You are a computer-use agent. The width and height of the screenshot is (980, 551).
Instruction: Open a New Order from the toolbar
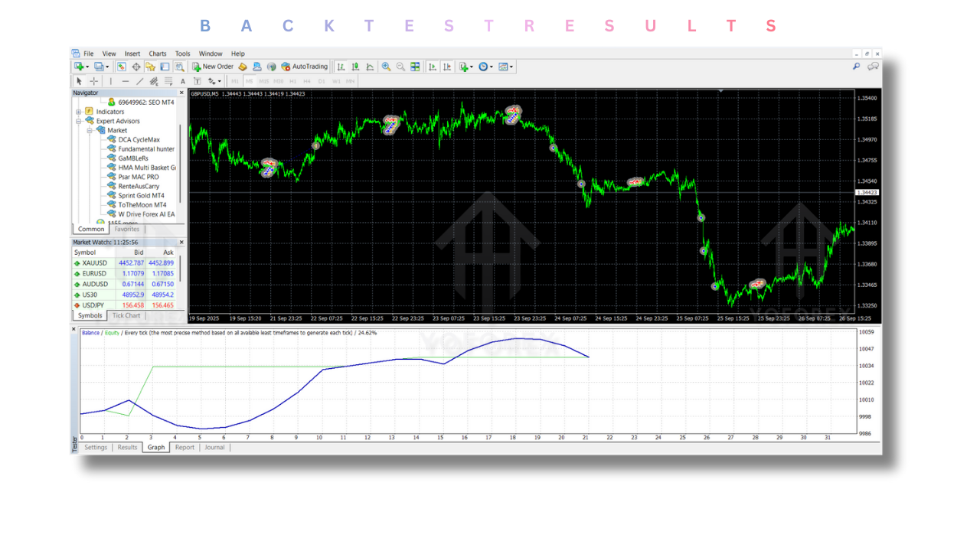point(213,67)
